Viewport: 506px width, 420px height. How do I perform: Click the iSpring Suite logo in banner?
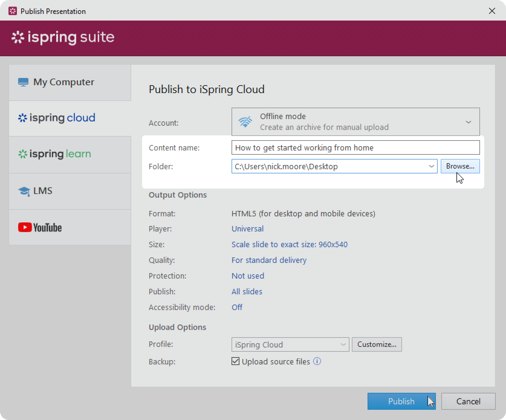63,37
